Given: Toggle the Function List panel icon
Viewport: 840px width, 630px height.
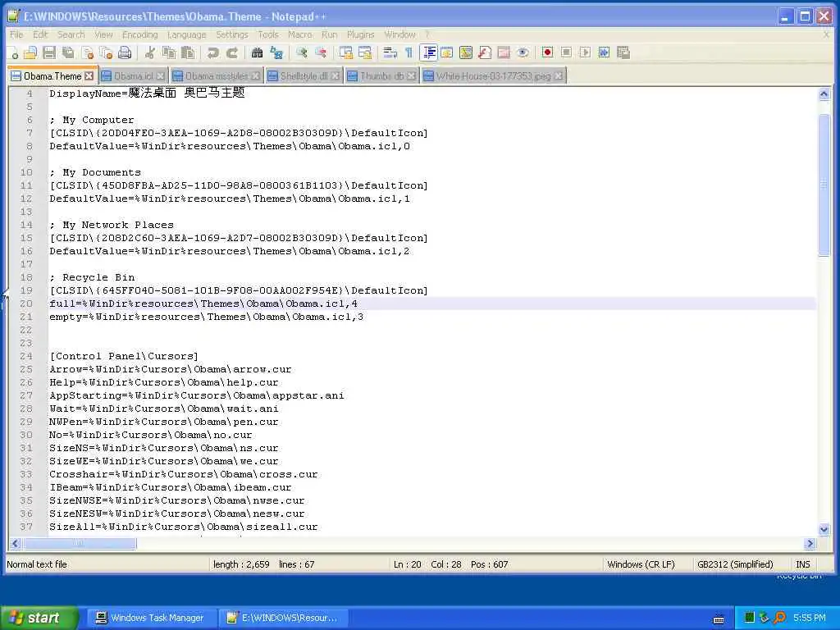Looking at the screenshot, I should [x=485, y=52].
